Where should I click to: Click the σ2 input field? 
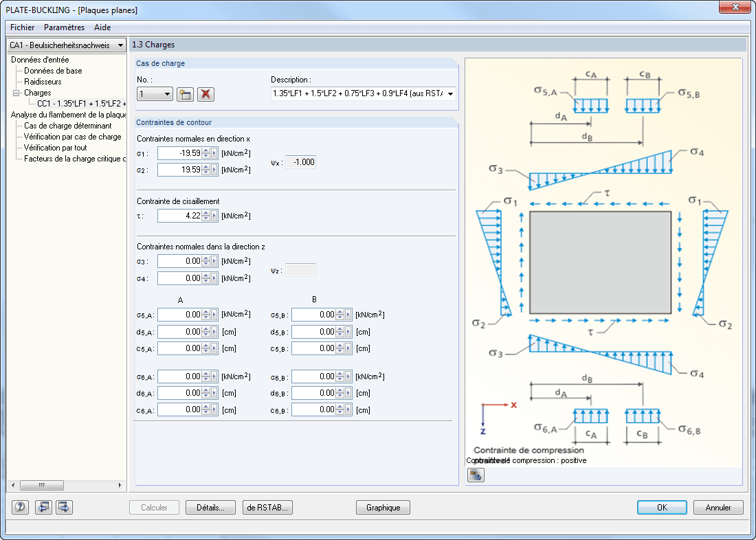[x=180, y=170]
